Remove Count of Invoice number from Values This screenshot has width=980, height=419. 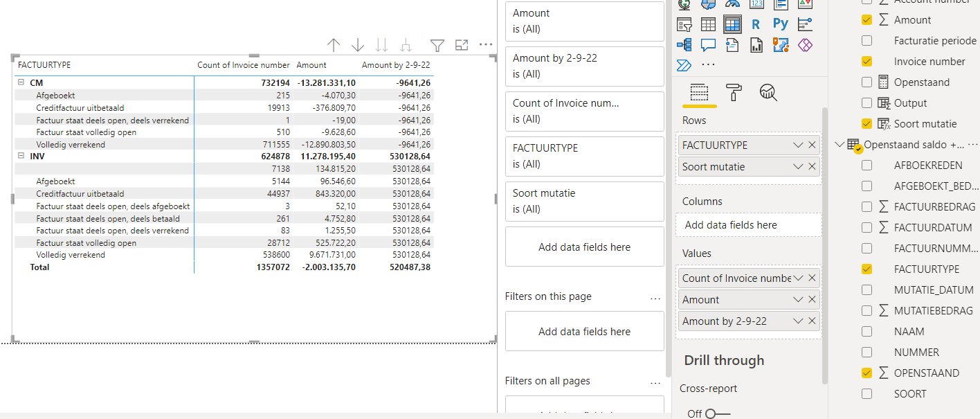(812, 278)
